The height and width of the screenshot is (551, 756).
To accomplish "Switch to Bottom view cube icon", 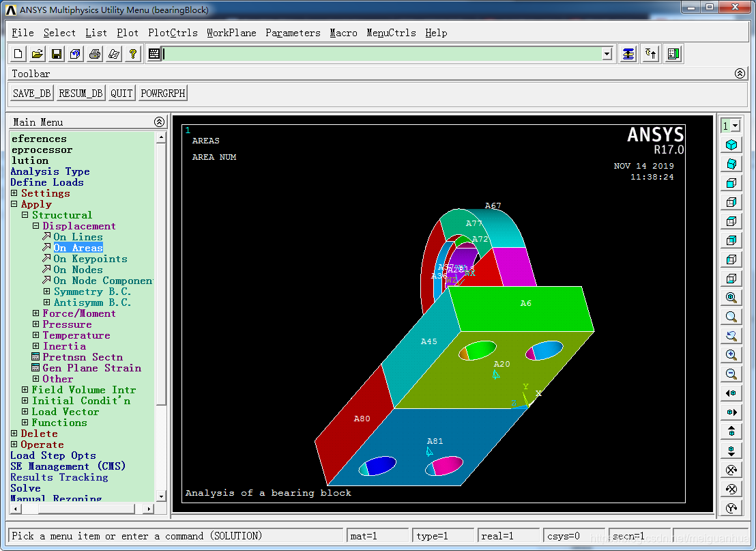I will (731, 279).
